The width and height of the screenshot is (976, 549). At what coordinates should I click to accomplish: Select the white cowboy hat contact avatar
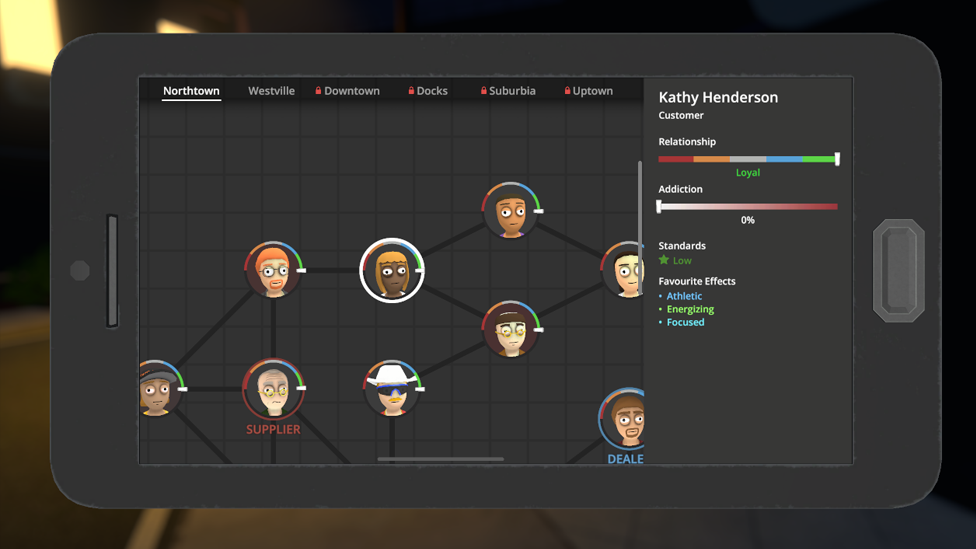click(x=392, y=388)
